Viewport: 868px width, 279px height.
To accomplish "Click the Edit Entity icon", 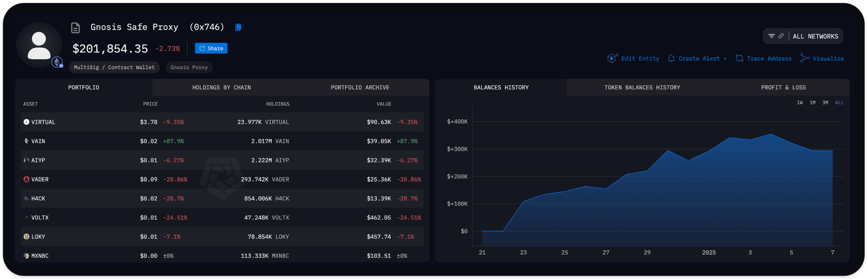I will (612, 58).
